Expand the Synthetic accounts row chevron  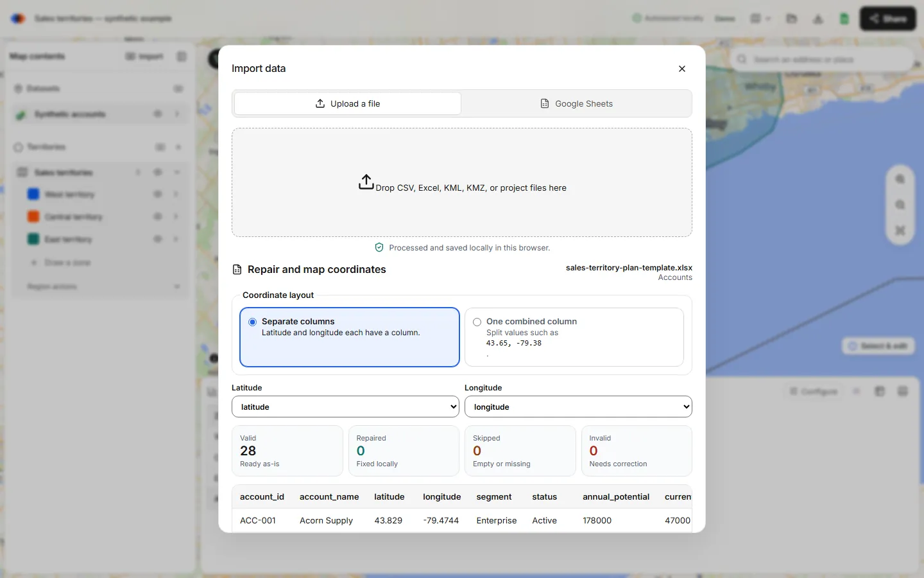pos(177,114)
